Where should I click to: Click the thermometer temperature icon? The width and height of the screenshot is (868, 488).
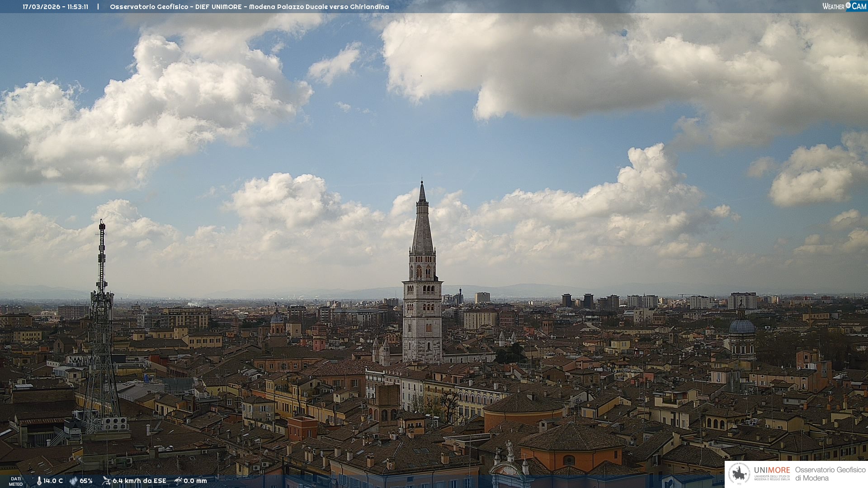click(x=39, y=481)
